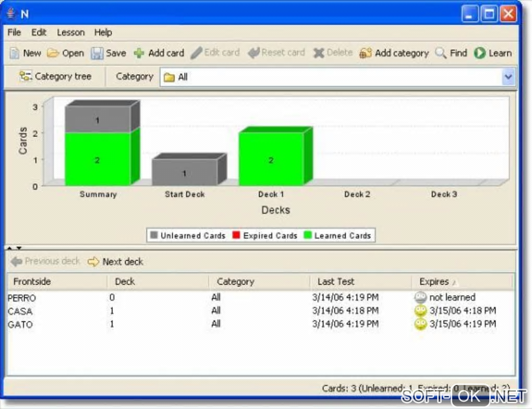This screenshot has width=532, height=409.
Task: Click '3/14/06 4:18 PM' Last Test cell
Action: (x=345, y=310)
